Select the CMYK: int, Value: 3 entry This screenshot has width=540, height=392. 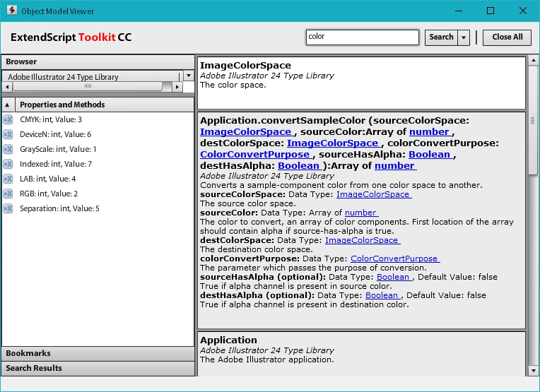click(x=98, y=119)
